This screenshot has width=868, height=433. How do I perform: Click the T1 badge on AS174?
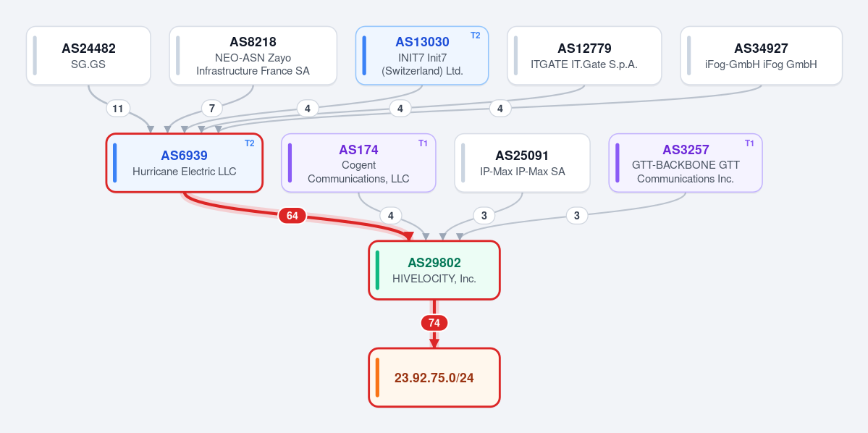pos(423,143)
